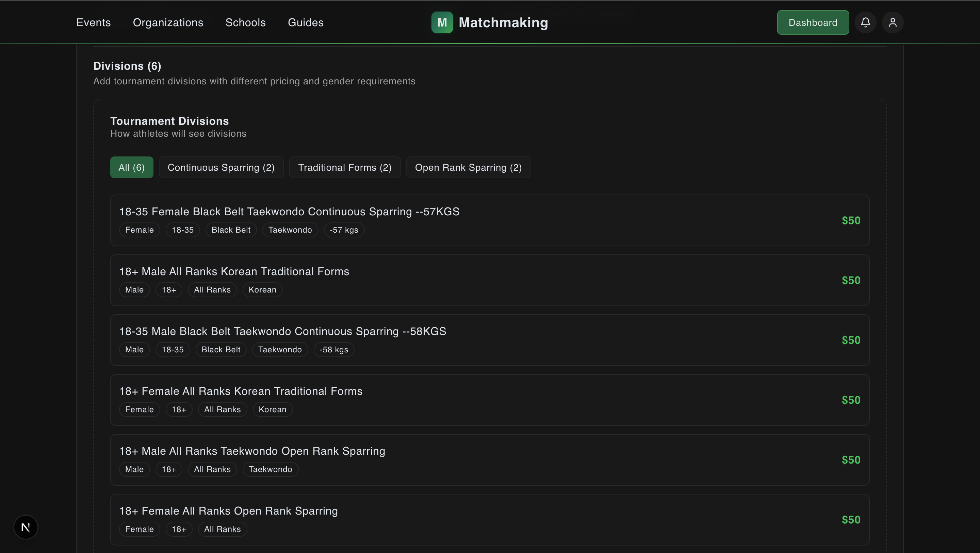Select 18+ Male Korean Traditional Forms division
This screenshot has height=553, width=980.
click(490, 280)
